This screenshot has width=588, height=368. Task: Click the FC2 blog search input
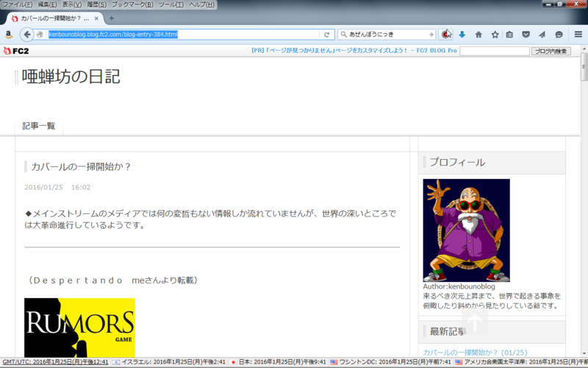pos(494,51)
